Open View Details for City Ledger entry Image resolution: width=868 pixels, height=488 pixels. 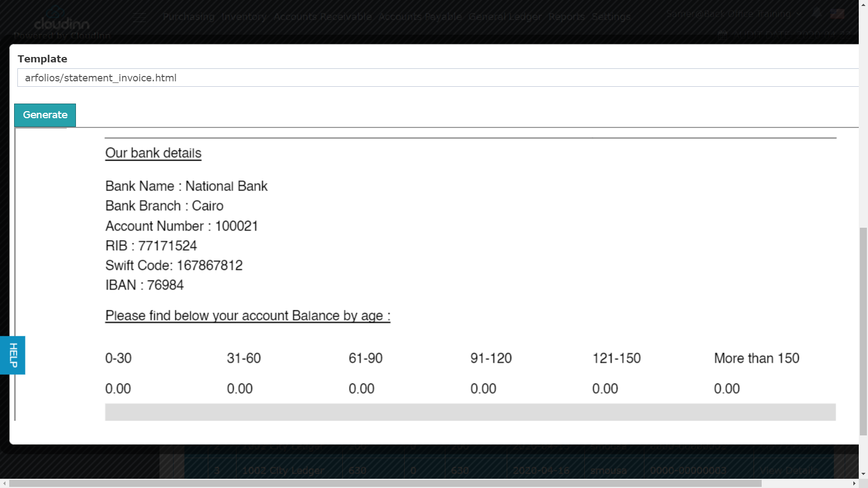pos(790,471)
